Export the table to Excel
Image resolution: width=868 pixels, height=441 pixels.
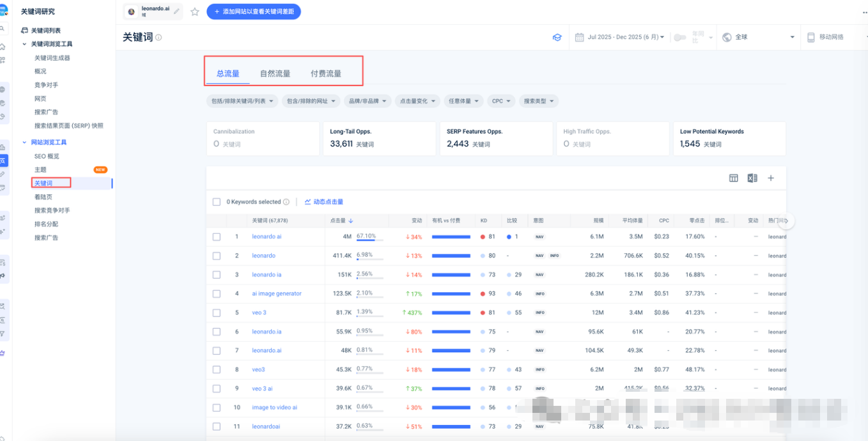point(752,178)
